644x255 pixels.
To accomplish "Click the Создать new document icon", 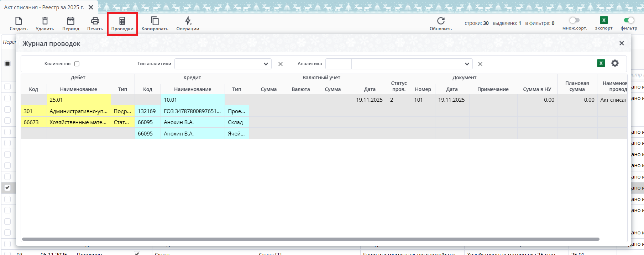I will pos(19,21).
